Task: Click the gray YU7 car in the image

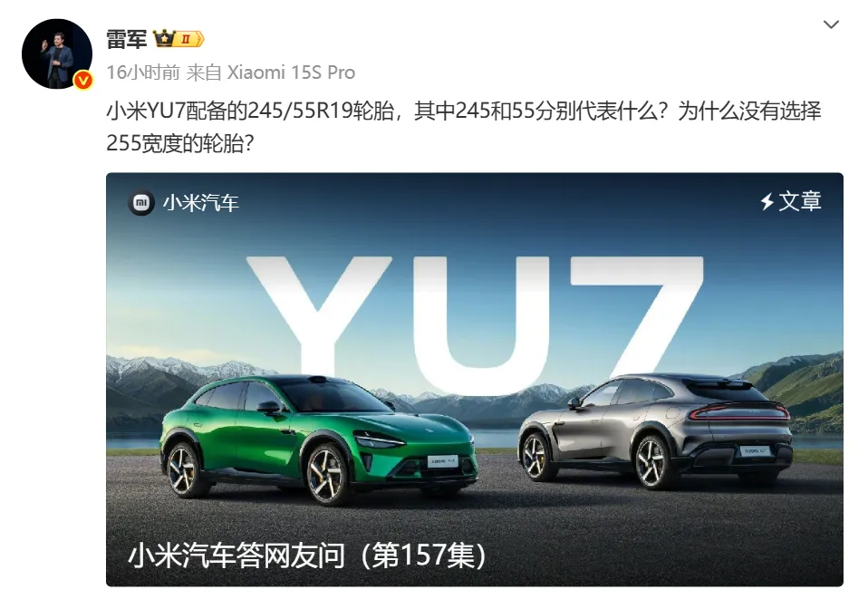Action: pos(655,430)
